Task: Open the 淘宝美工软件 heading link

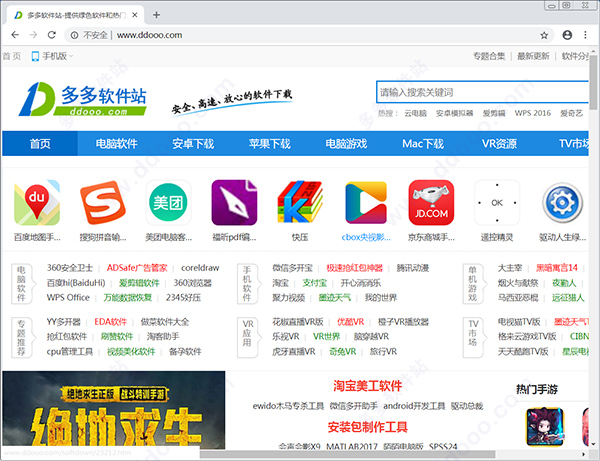Action: (x=367, y=386)
